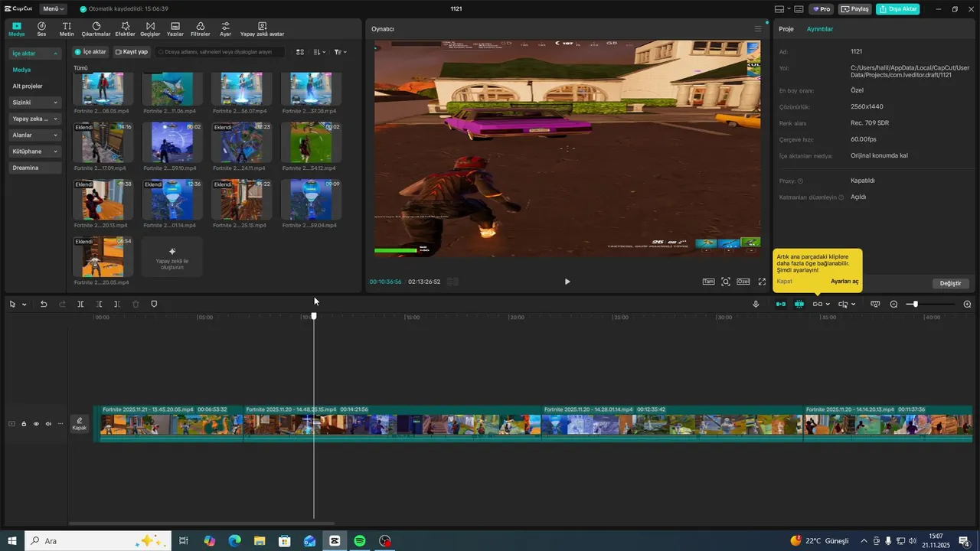Viewport: 980px width, 551px height.
Task: Hide the main track with eye icon
Action: 36,423
